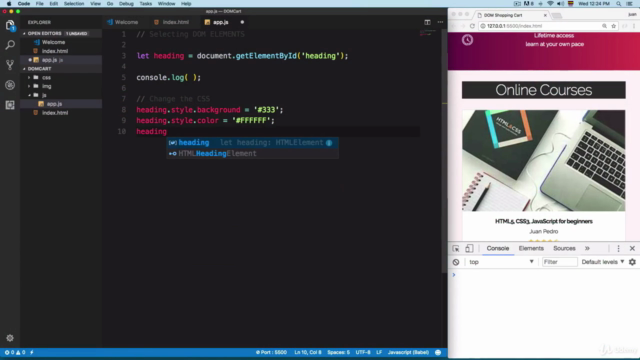640x360 pixels.
Task: Click the volume icon in menu bar
Action: click(560, 4)
